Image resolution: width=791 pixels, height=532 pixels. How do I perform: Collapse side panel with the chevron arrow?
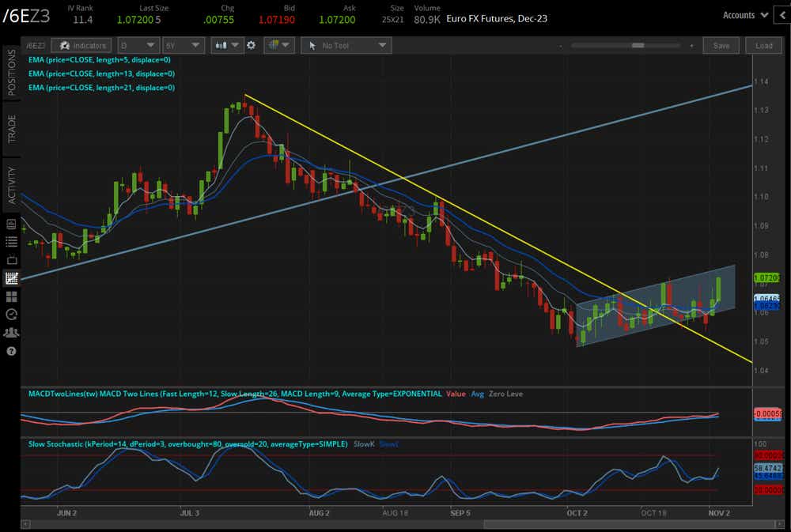[x=782, y=15]
